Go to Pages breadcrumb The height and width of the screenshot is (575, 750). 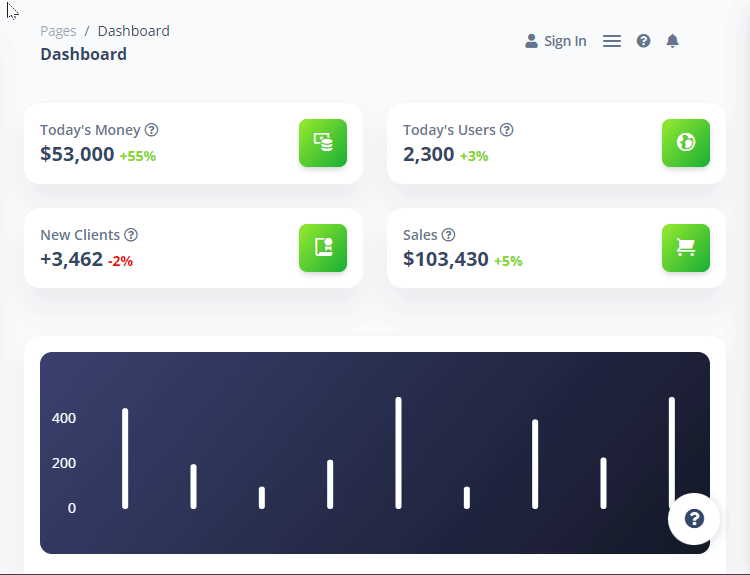tap(58, 31)
